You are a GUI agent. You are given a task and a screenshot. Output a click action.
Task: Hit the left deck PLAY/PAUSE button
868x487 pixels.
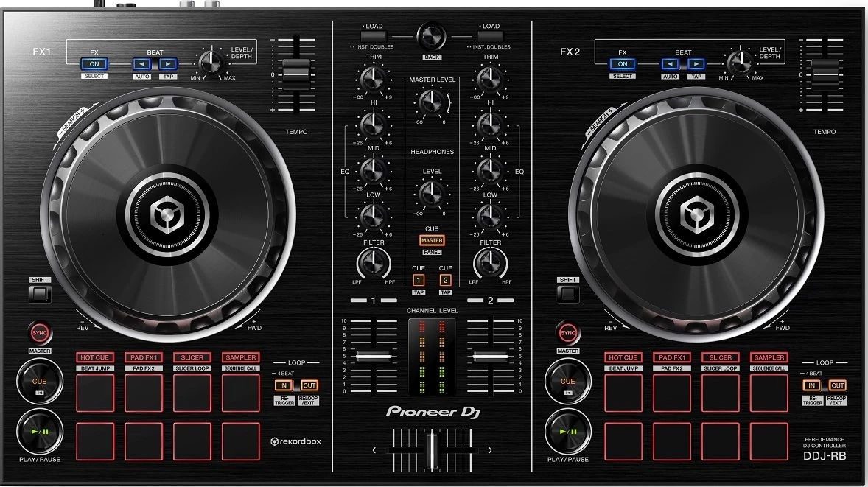tap(39, 432)
